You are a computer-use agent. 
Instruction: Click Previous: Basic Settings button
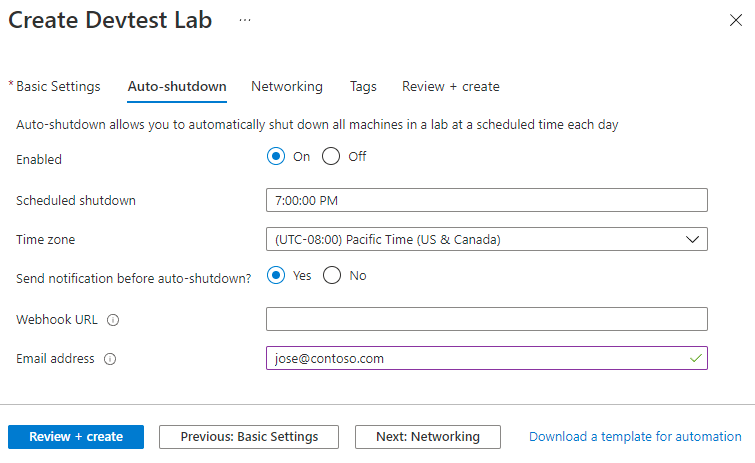pos(249,437)
